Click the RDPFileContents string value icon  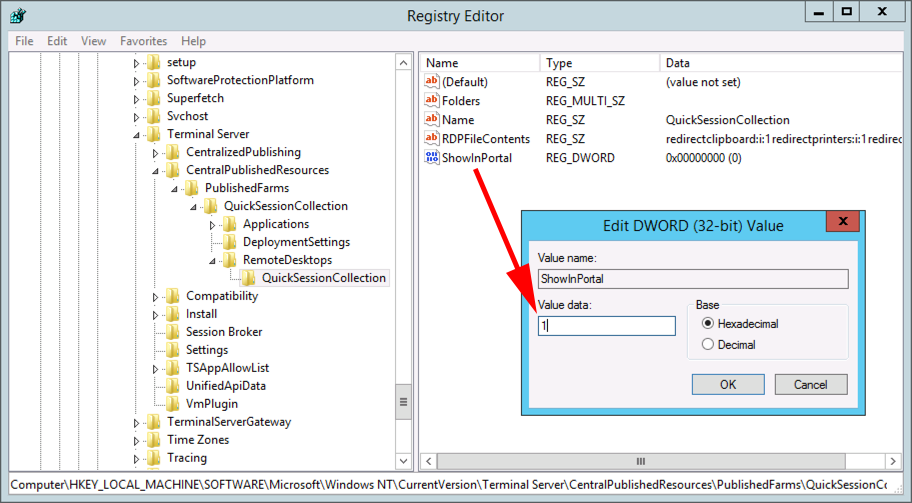432,138
